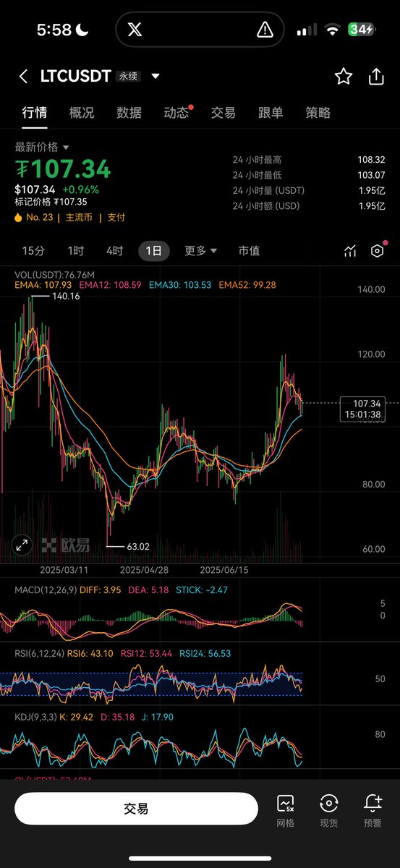Open the 主流币 category link
This screenshot has height=868, width=400.
click(79, 217)
